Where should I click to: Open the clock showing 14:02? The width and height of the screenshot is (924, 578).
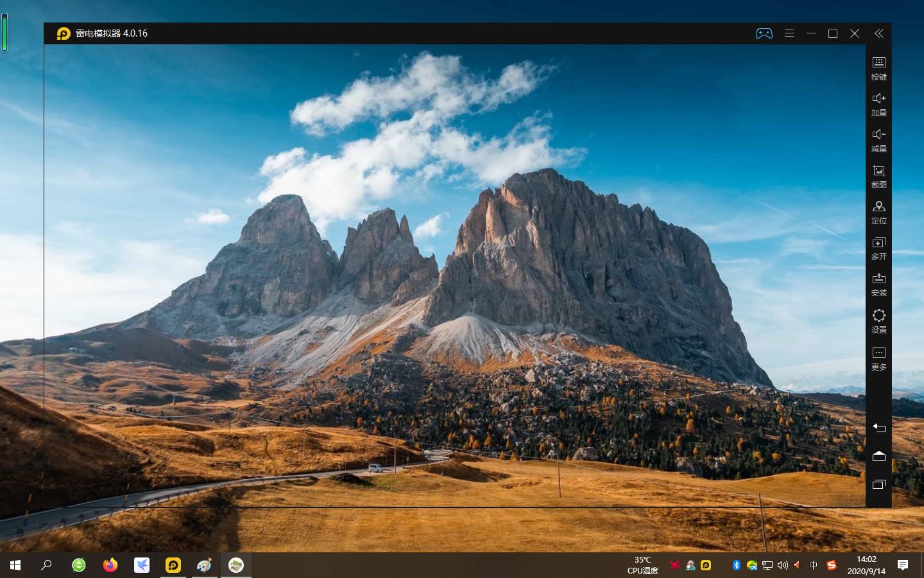pos(866,565)
